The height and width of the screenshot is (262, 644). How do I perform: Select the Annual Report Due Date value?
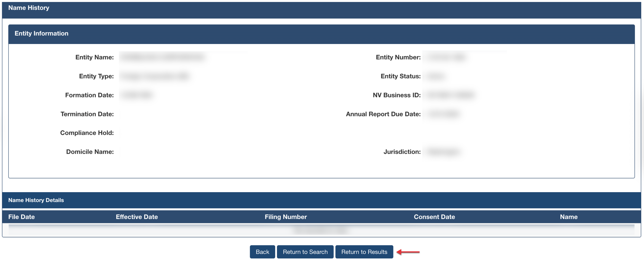[x=444, y=114]
